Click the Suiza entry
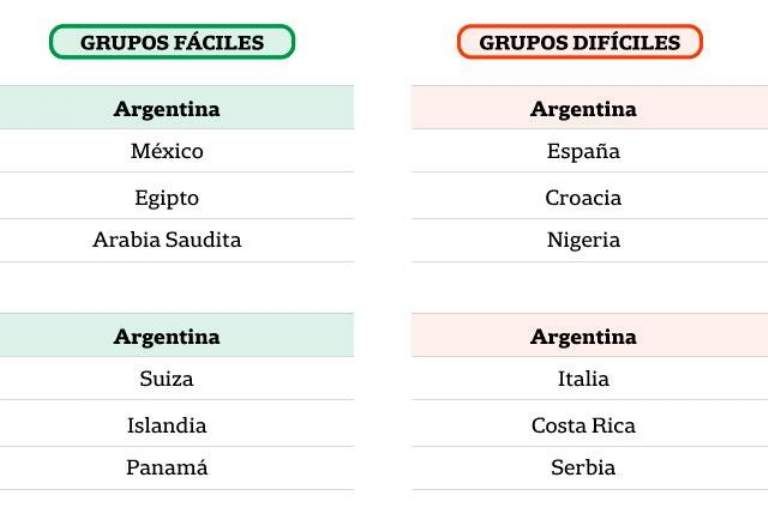Viewport: 768px width, 513px height. pos(167,379)
